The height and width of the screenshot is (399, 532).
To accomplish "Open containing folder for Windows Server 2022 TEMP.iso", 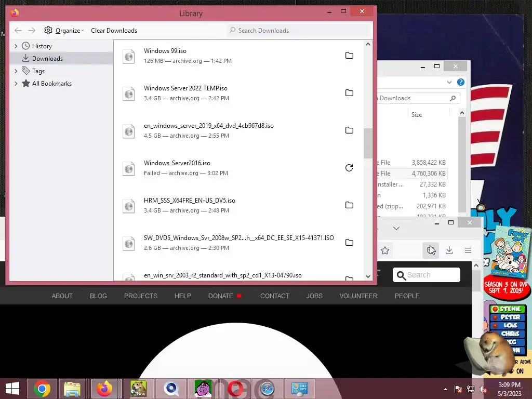I will pyautogui.click(x=349, y=92).
